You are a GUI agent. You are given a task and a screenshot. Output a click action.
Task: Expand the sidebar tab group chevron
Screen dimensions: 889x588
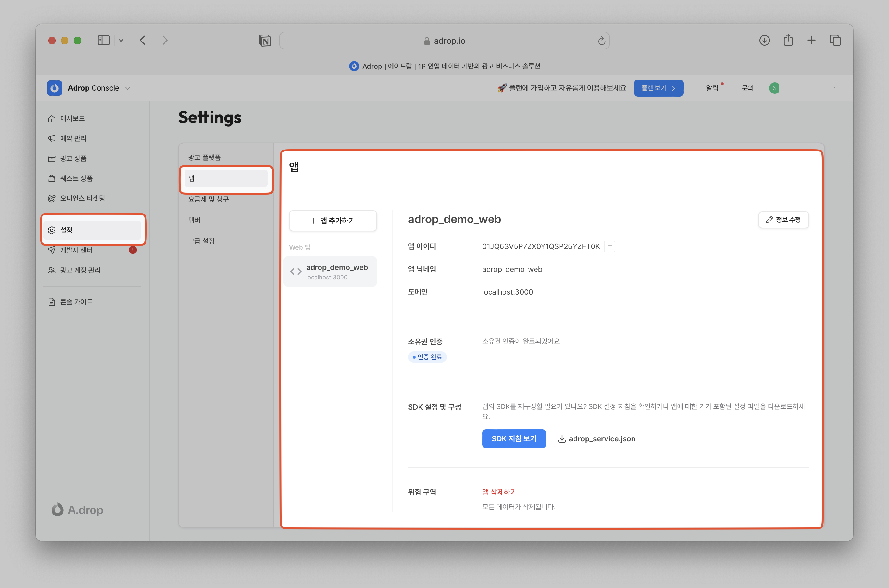[121, 40]
